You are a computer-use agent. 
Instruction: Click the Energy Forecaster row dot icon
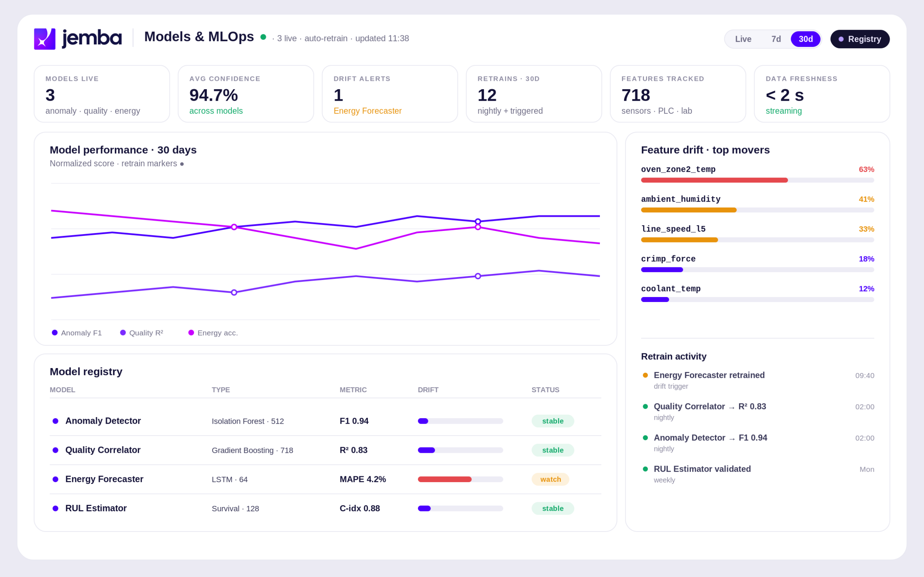(55, 479)
